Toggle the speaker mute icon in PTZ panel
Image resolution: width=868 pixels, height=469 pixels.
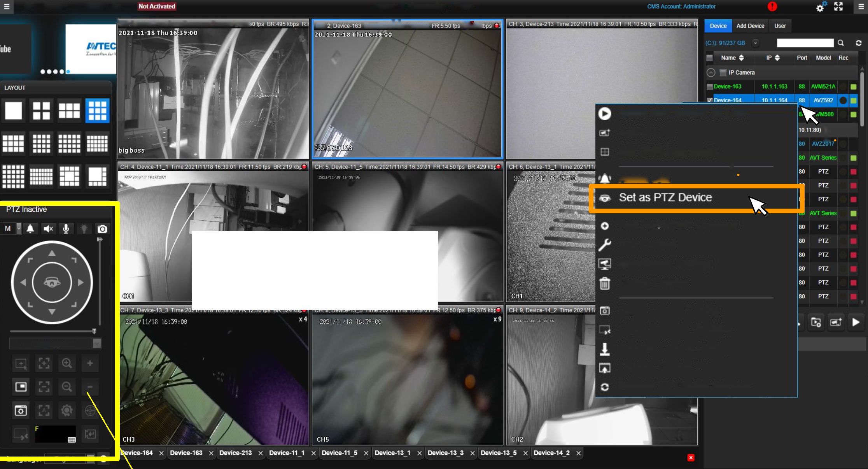tap(48, 229)
